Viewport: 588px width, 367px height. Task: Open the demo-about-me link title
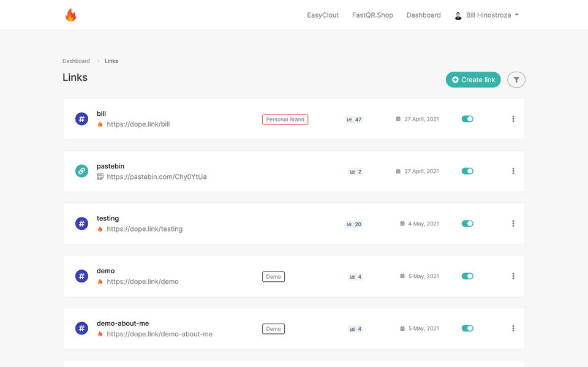tap(123, 323)
